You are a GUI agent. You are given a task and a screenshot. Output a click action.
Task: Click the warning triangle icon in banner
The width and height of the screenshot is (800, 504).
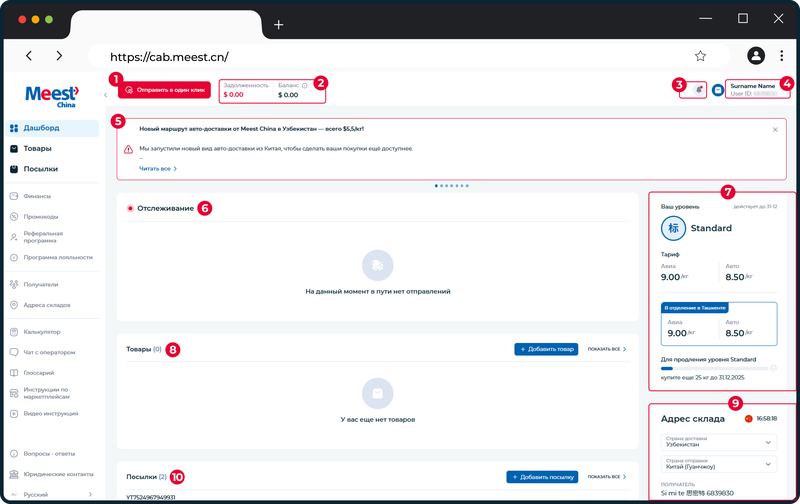coord(129,149)
